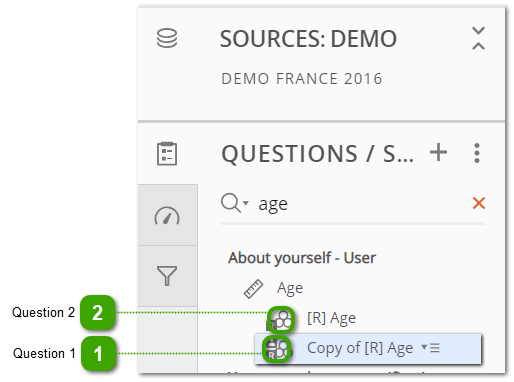
Task: Click the icon beside 'Copy of [R] Age'
Action: [x=277, y=349]
